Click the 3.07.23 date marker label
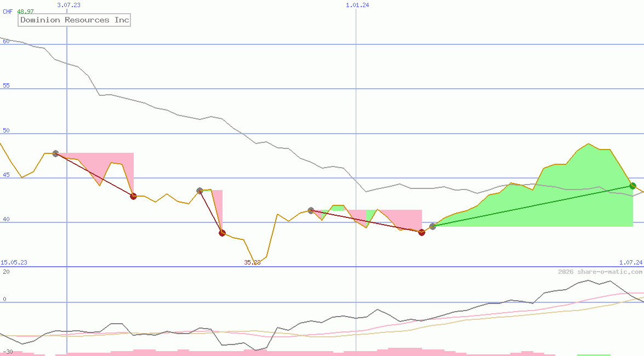The height and width of the screenshot is (356, 644). 69,5
